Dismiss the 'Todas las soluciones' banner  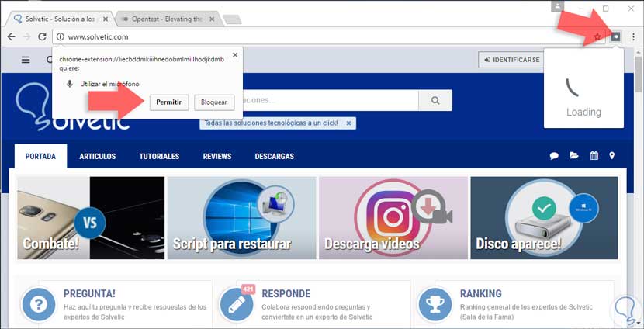[x=348, y=123]
